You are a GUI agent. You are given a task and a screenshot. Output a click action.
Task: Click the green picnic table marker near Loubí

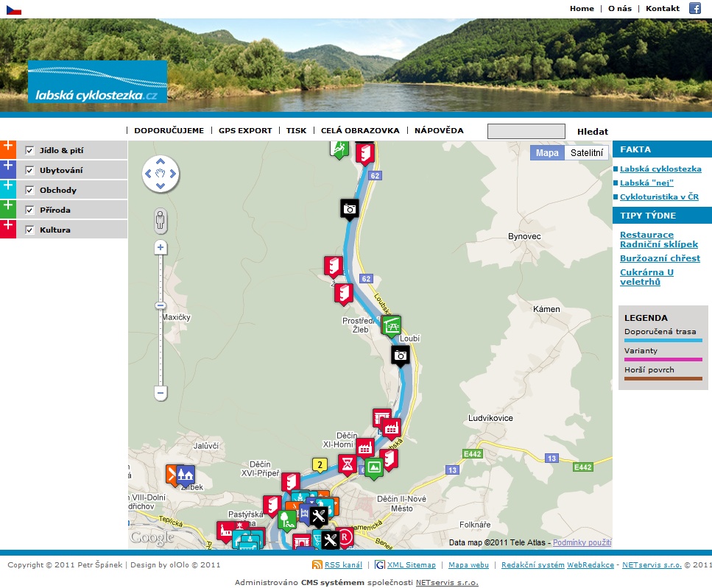click(392, 325)
